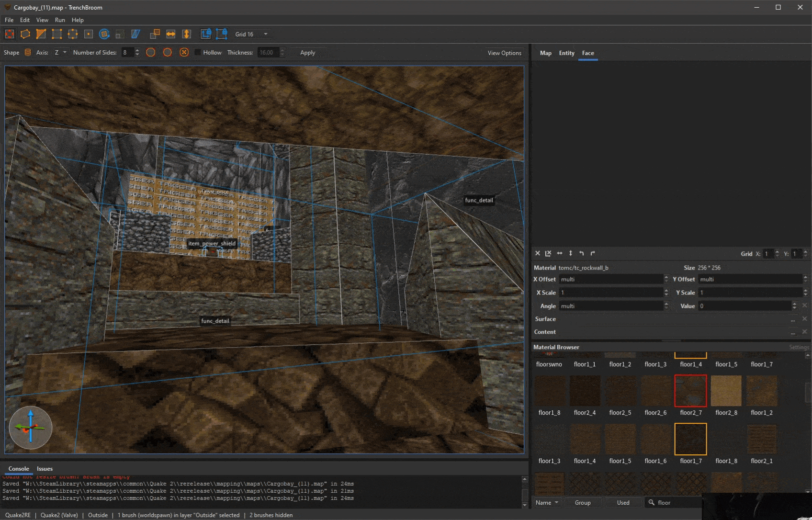The width and height of the screenshot is (812, 520).
Task: Select the Brush drawing tool
Action: click(25, 34)
